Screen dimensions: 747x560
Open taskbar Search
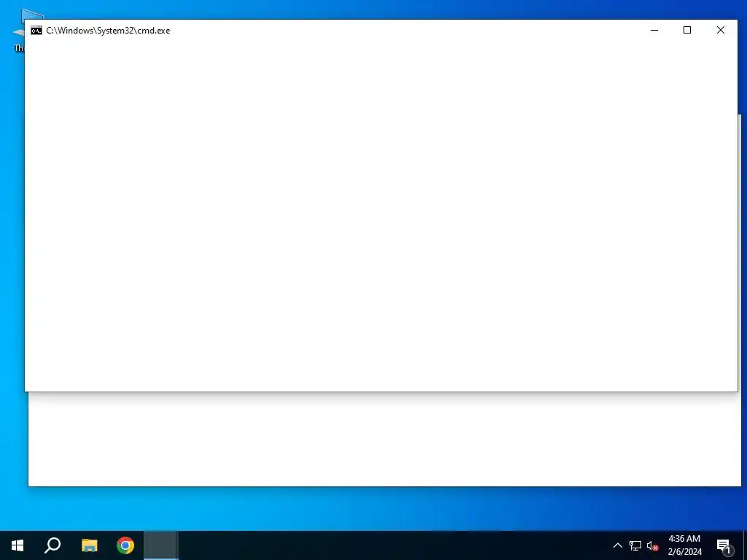coord(53,545)
